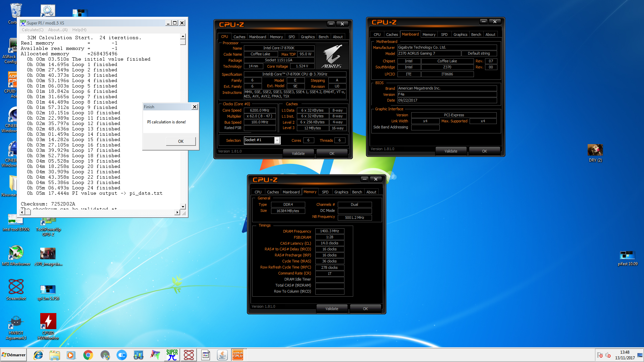Open the DRY (2) desktop image

click(595, 153)
